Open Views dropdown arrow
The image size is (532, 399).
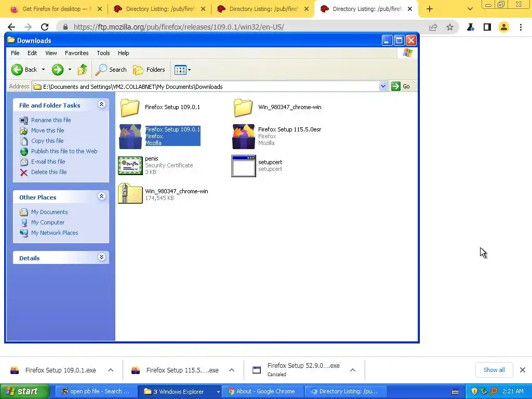pyautogui.click(x=189, y=70)
